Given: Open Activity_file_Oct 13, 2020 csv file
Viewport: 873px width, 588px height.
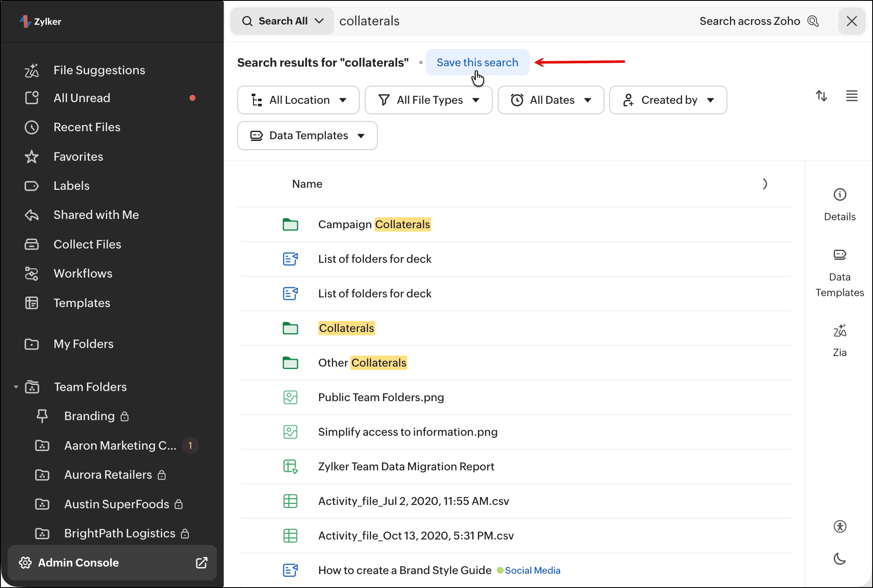Looking at the screenshot, I should [416, 536].
